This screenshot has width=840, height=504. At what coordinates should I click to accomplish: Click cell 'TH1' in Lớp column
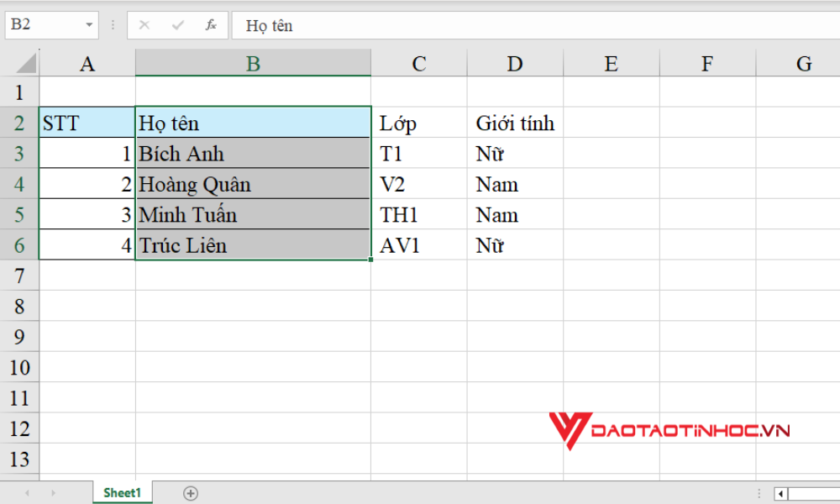[x=419, y=214]
